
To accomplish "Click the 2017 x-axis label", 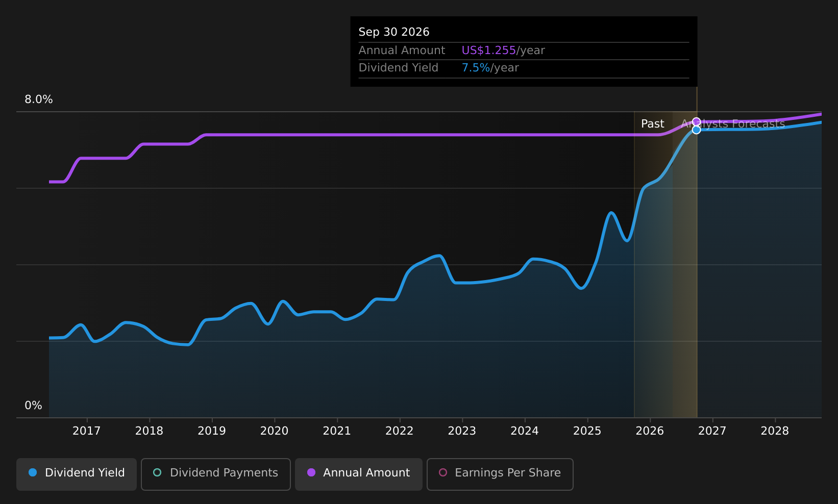I will coord(86,431).
